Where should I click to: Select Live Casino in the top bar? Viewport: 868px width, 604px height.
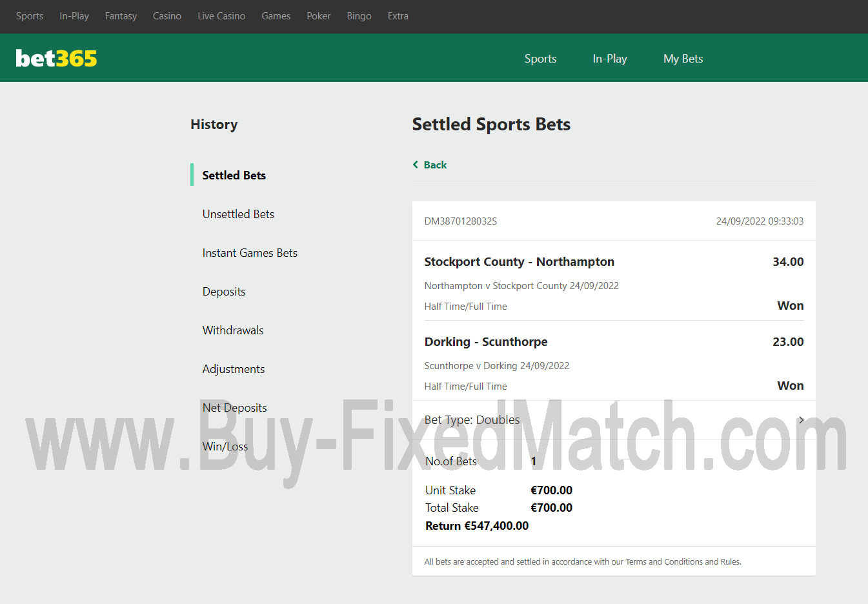(221, 16)
